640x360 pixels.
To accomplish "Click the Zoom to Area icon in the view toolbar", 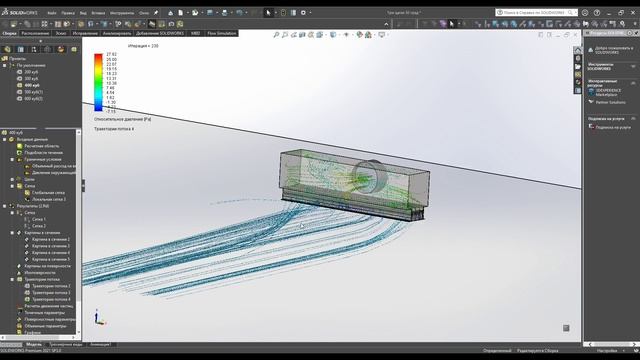I will (285, 35).
